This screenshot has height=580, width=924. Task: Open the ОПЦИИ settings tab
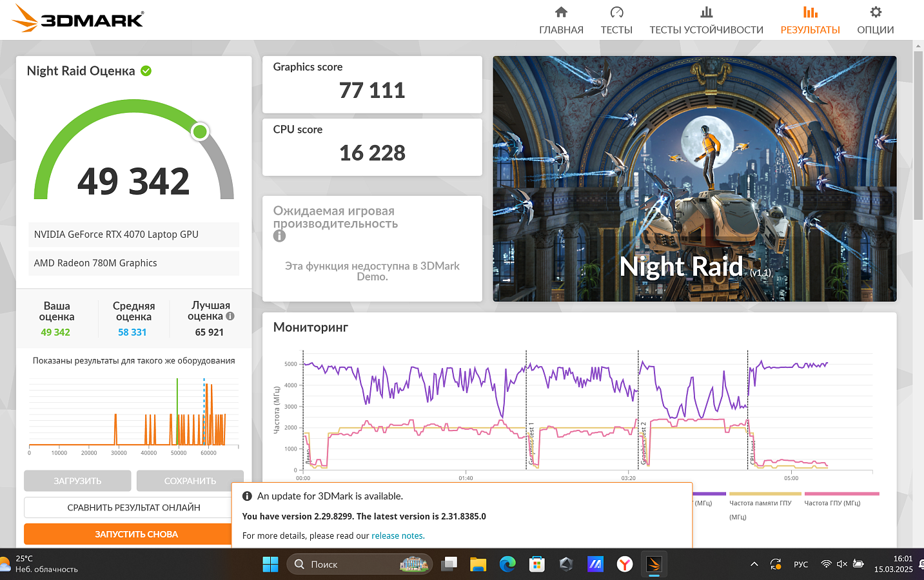[875, 21]
